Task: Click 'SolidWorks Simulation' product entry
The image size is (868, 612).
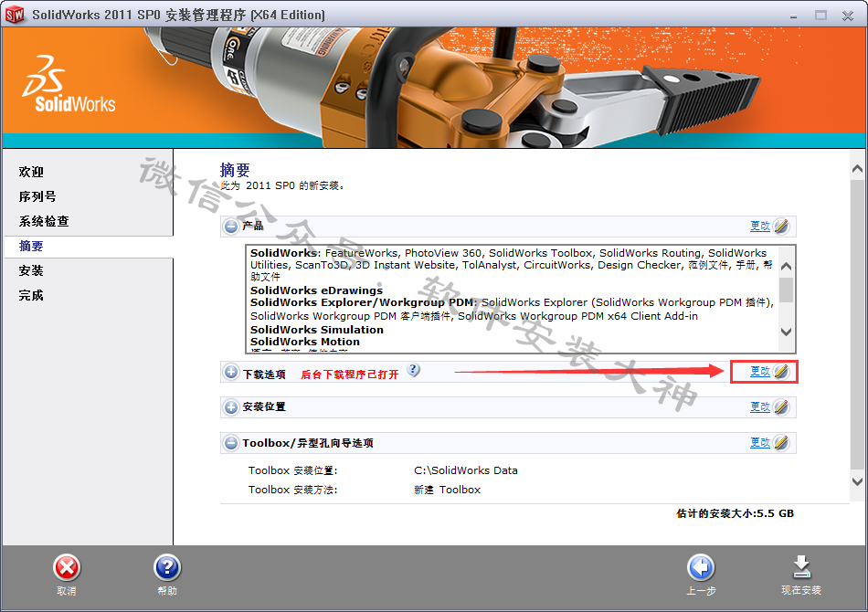Action: pos(317,330)
